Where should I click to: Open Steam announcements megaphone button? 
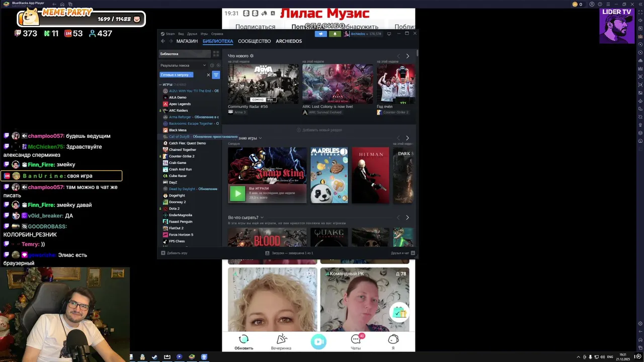[321, 34]
